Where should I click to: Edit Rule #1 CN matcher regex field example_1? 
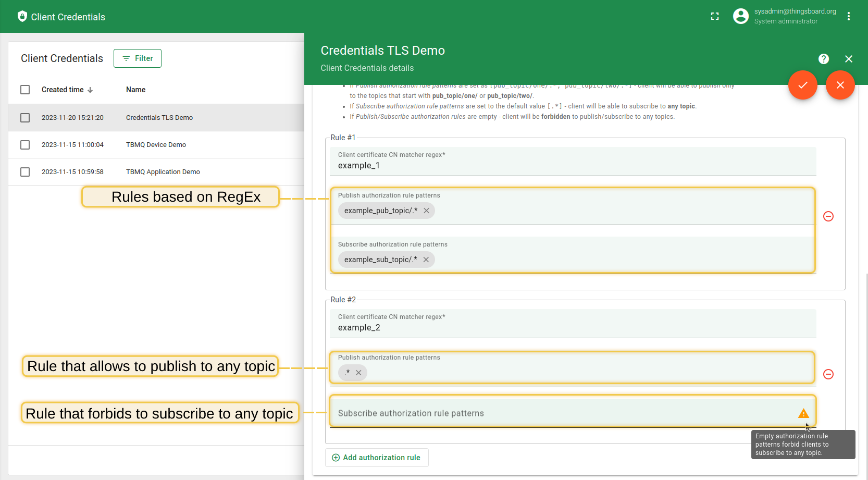pos(573,162)
